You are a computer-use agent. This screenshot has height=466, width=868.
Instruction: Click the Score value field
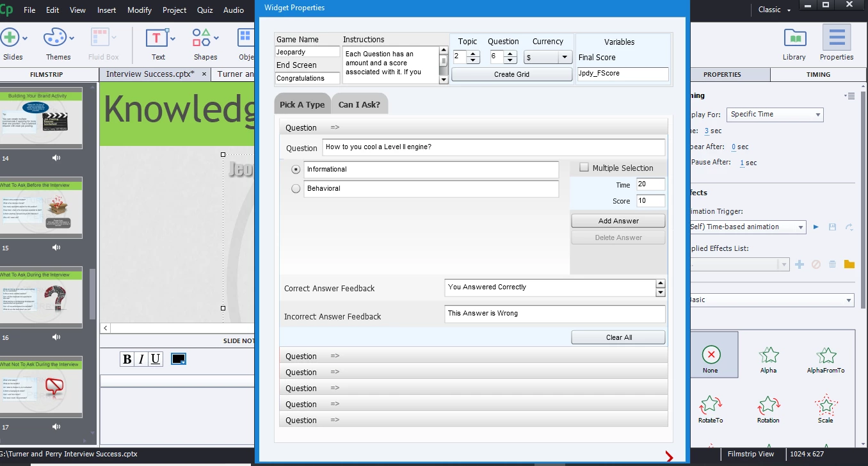click(x=650, y=201)
